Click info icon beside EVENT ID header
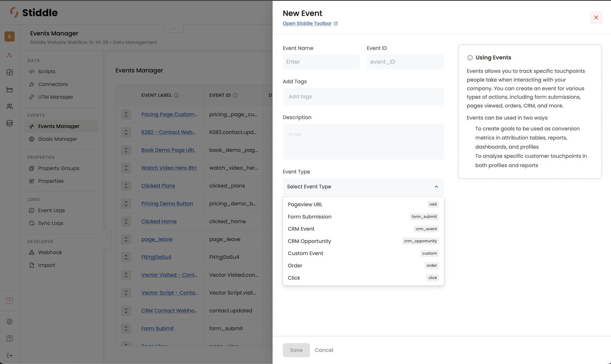Image resolution: width=611 pixels, height=364 pixels. point(235,96)
